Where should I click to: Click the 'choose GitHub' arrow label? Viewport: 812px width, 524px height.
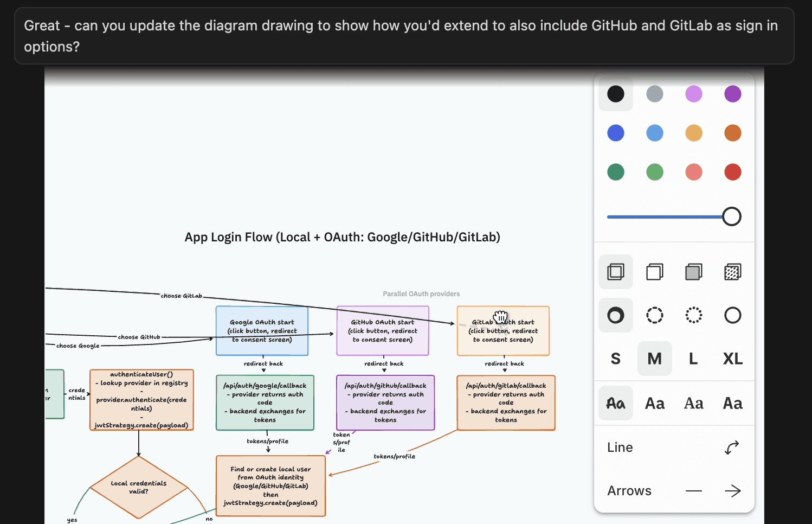click(x=139, y=337)
